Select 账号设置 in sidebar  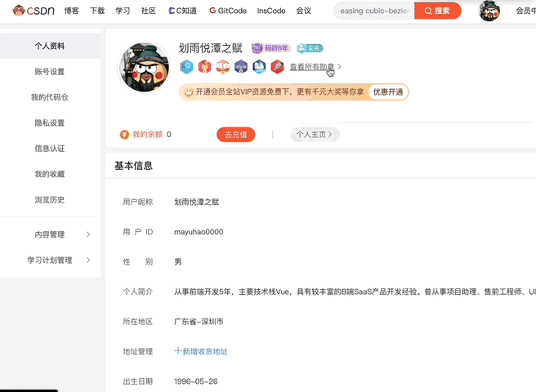[x=50, y=71]
